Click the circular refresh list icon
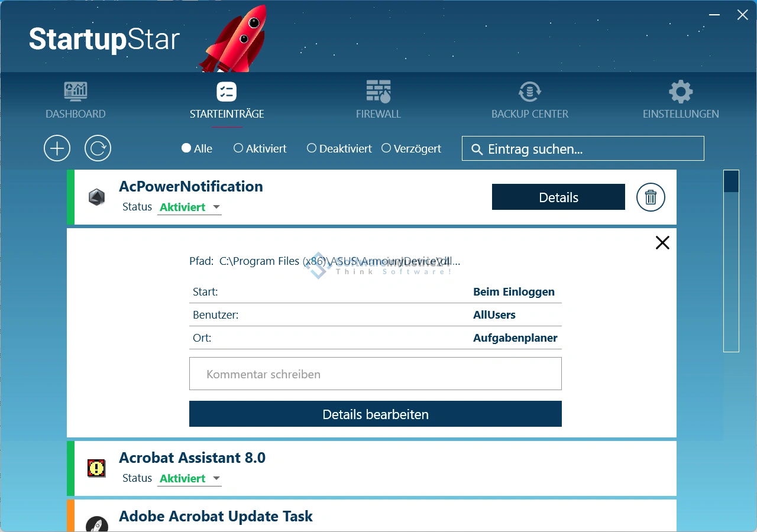The width and height of the screenshot is (757, 532). click(x=98, y=148)
